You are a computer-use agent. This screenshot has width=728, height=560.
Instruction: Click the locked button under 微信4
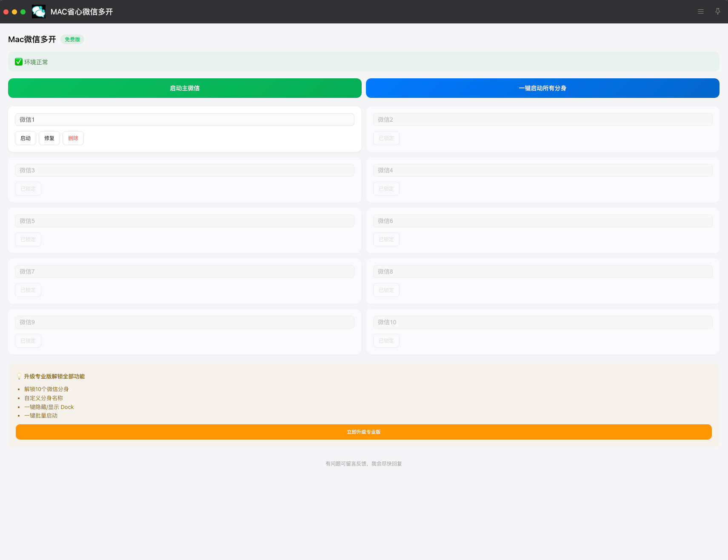386,189
